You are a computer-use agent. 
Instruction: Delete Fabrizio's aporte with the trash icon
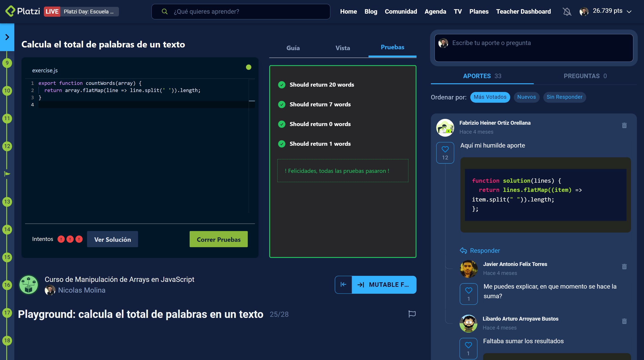click(624, 125)
